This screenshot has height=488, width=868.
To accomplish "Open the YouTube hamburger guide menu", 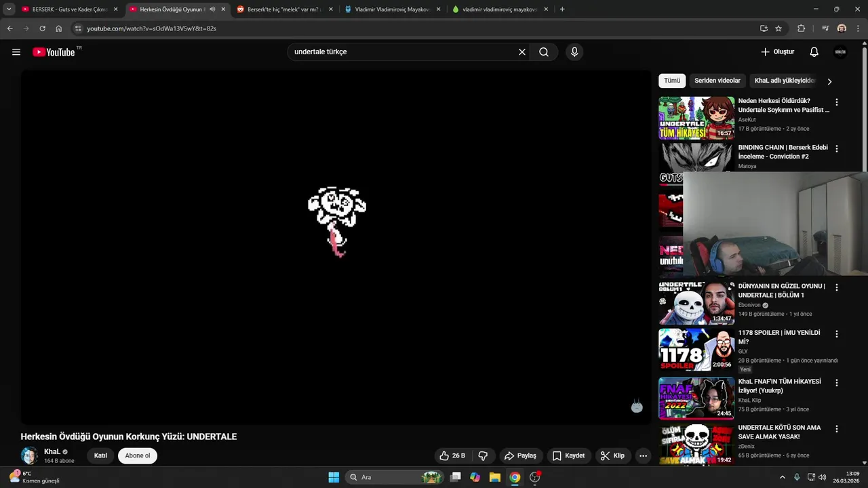I will coord(16,52).
